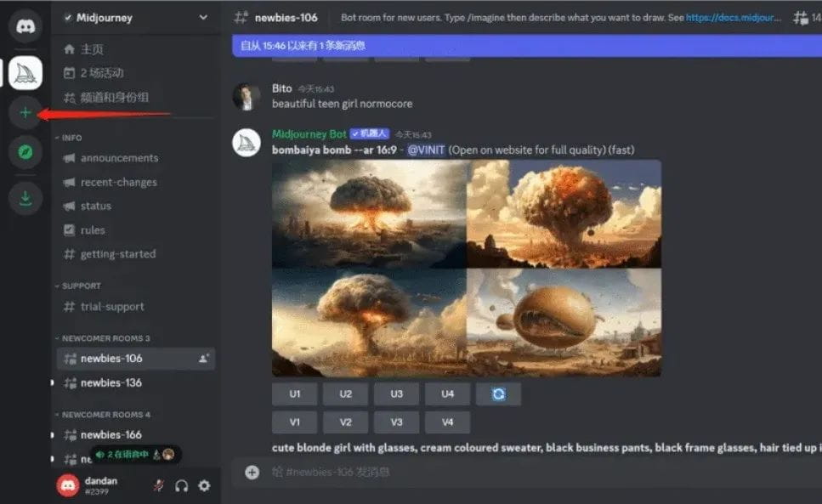The height and width of the screenshot is (504, 822).
Task: Upscale image 3 with U3
Action: click(x=396, y=394)
